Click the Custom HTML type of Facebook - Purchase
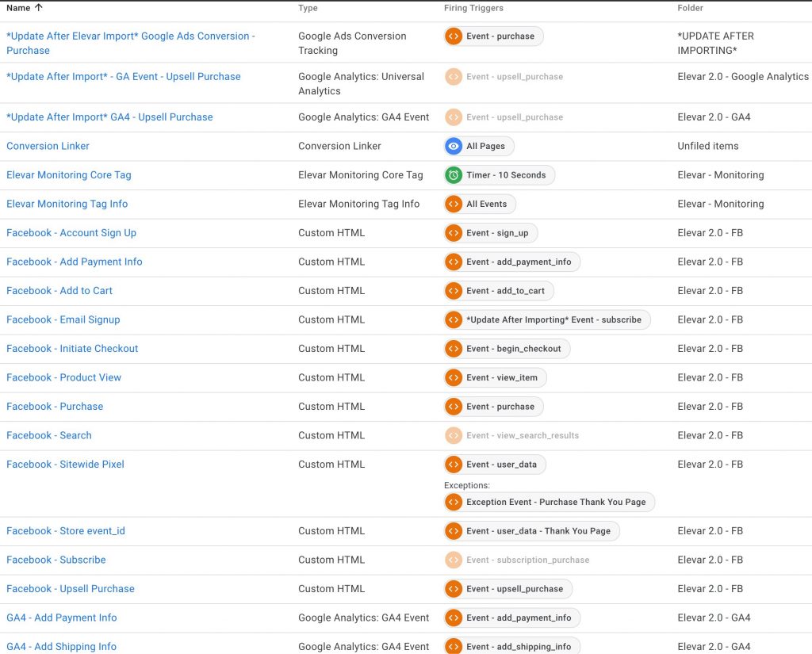The width and height of the screenshot is (812, 654). pos(331,407)
